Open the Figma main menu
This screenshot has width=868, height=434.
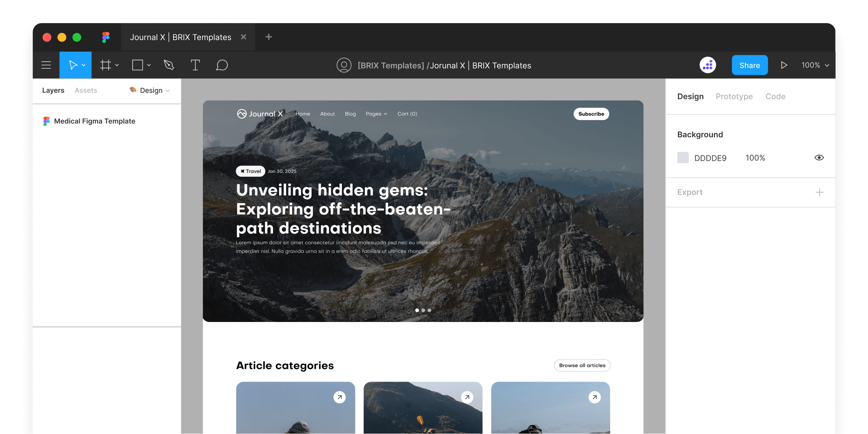(47, 65)
